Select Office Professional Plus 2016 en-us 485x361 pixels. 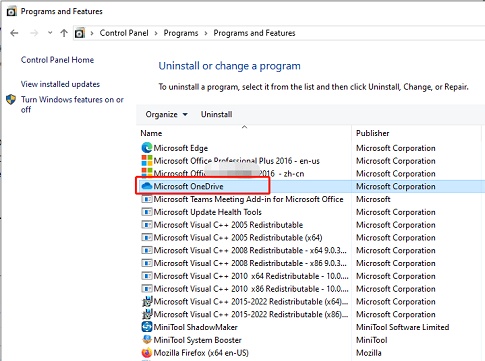pyautogui.click(x=236, y=161)
